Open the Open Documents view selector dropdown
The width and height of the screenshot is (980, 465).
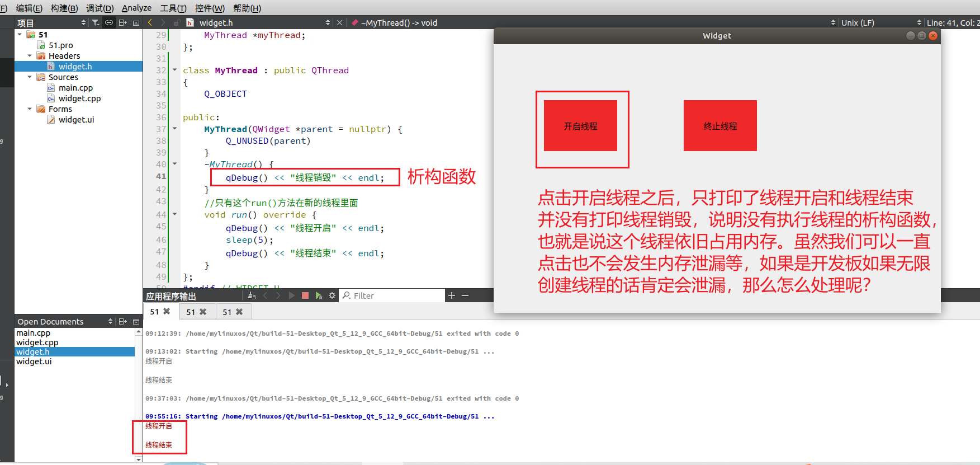click(110, 321)
